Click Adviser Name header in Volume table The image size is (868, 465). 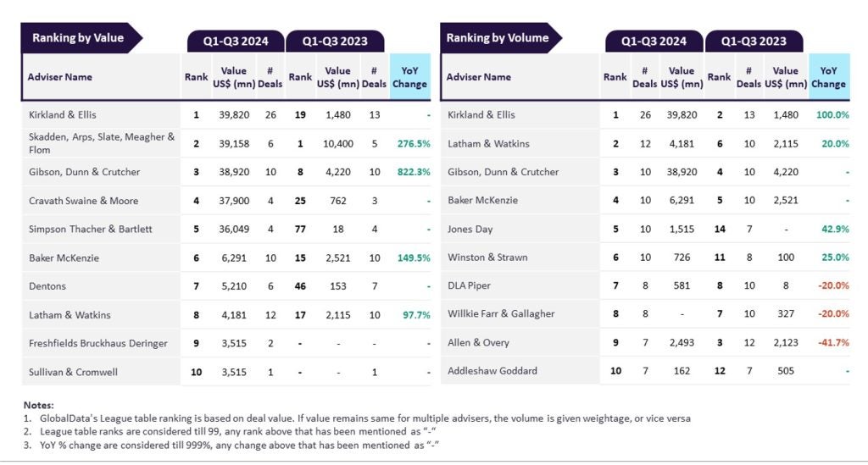479,77
